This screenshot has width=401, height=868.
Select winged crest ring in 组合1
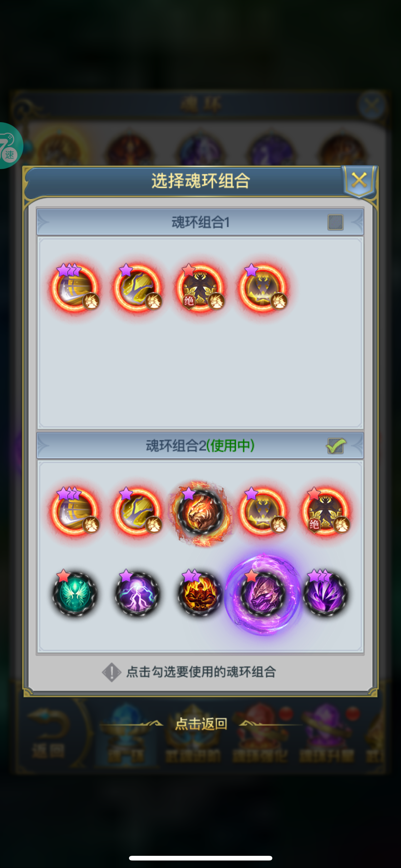coord(263,288)
